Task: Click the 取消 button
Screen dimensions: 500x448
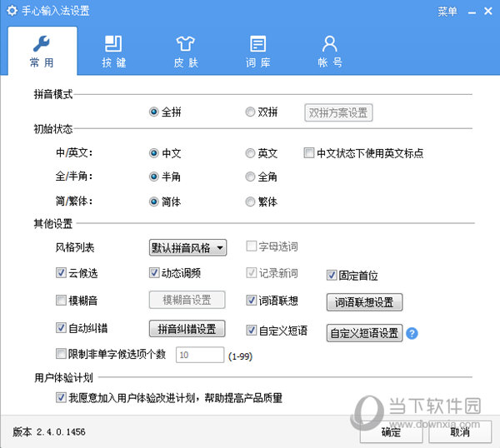Action: point(460,432)
